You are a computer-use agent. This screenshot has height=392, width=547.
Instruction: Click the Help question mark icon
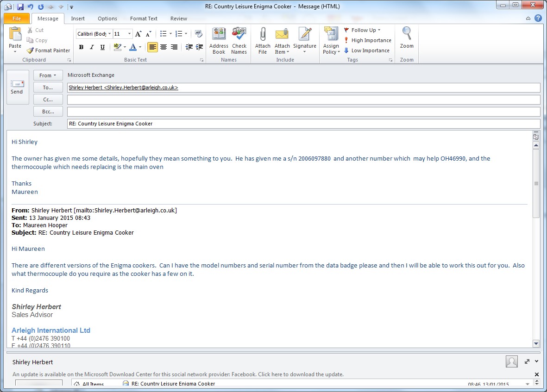(x=538, y=19)
